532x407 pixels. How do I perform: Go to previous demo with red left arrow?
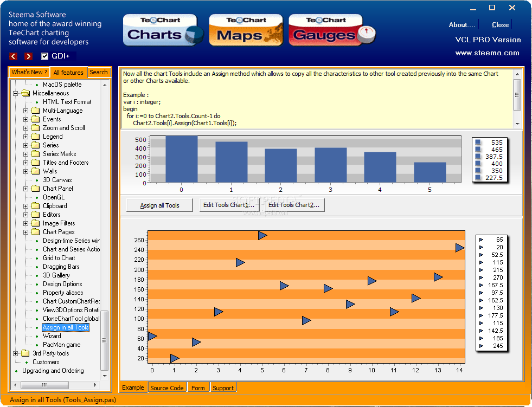coord(13,56)
